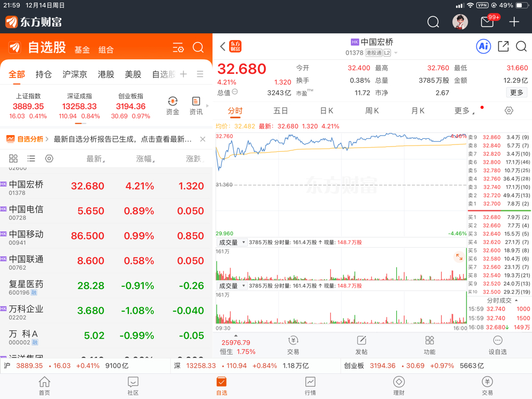Toggle the eye display setting icon
Viewport: 532px width, 399px height.
[x=49, y=158]
